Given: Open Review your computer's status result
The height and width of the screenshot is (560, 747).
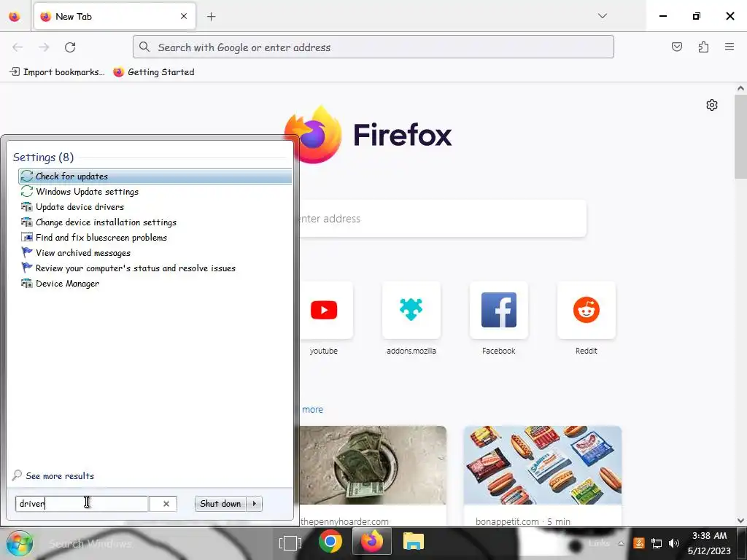Looking at the screenshot, I should point(155,268).
